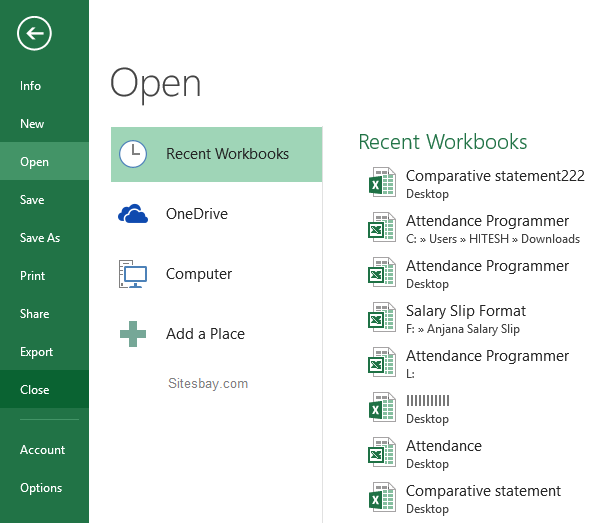Choose Save As from the sidebar
Image resolution: width=599 pixels, height=523 pixels.
click(44, 238)
